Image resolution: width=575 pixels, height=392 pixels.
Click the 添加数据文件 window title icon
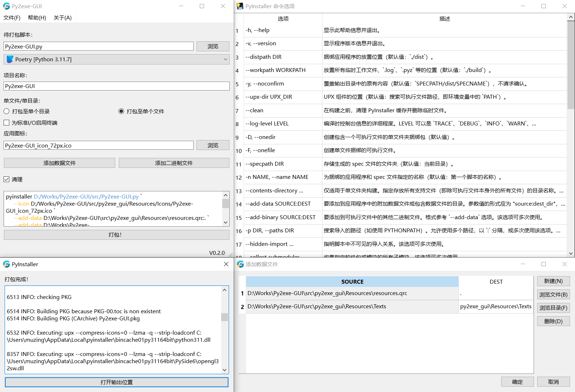(240, 264)
